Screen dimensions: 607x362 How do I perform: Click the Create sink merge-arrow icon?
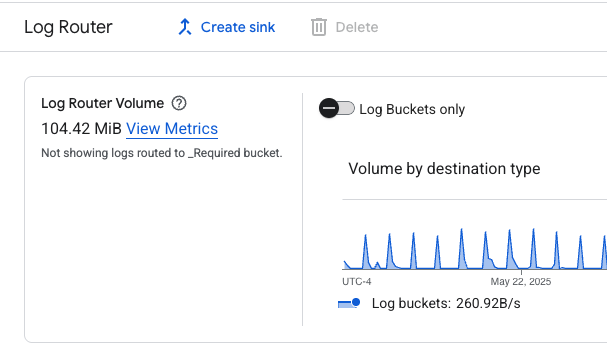(x=185, y=27)
